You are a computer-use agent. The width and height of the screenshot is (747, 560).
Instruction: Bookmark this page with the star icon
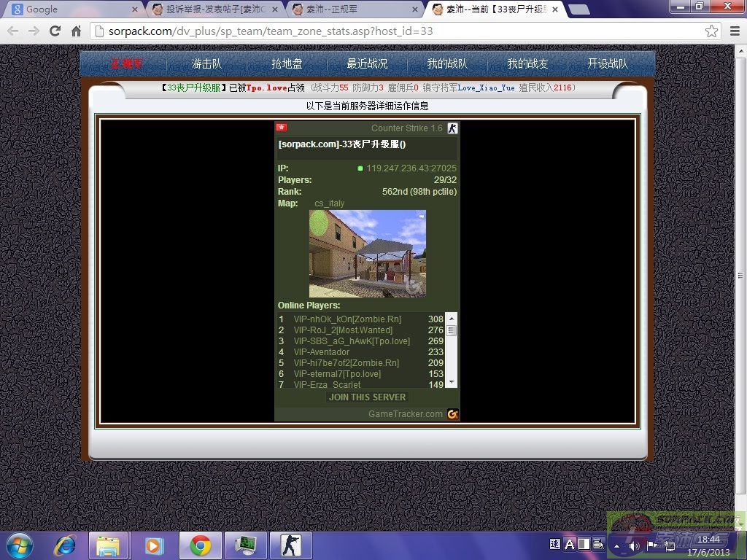pos(711,31)
